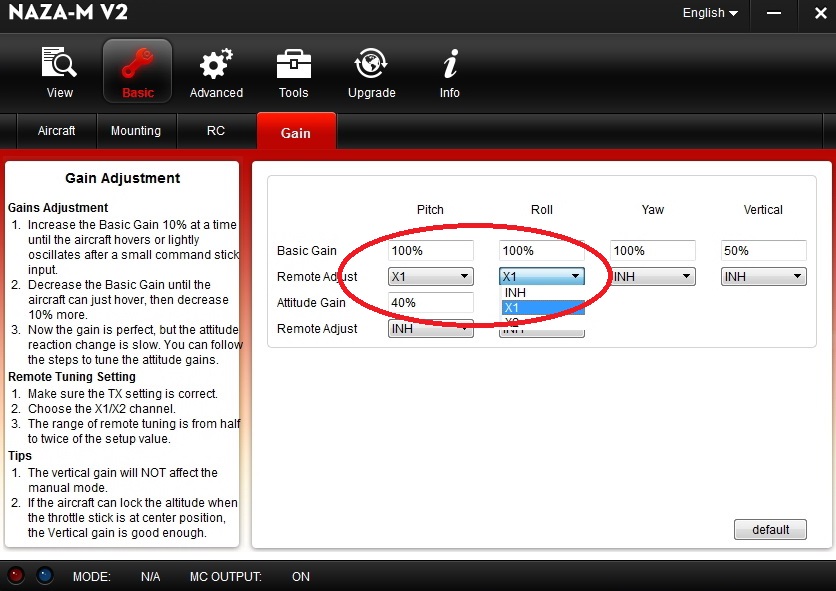Open Vertical Remote Adjust dropdown

763,276
